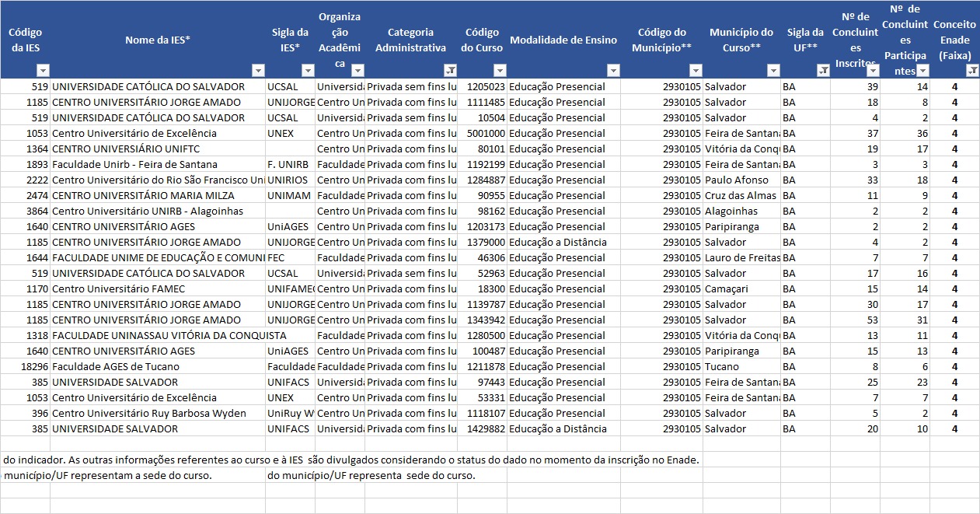Open the Código da IES filter dropdown

42,71
